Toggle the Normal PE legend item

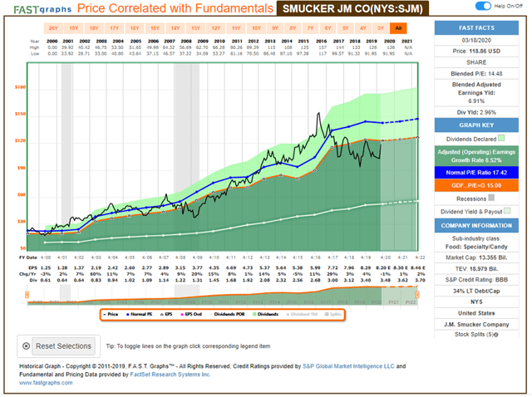pyautogui.click(x=140, y=316)
